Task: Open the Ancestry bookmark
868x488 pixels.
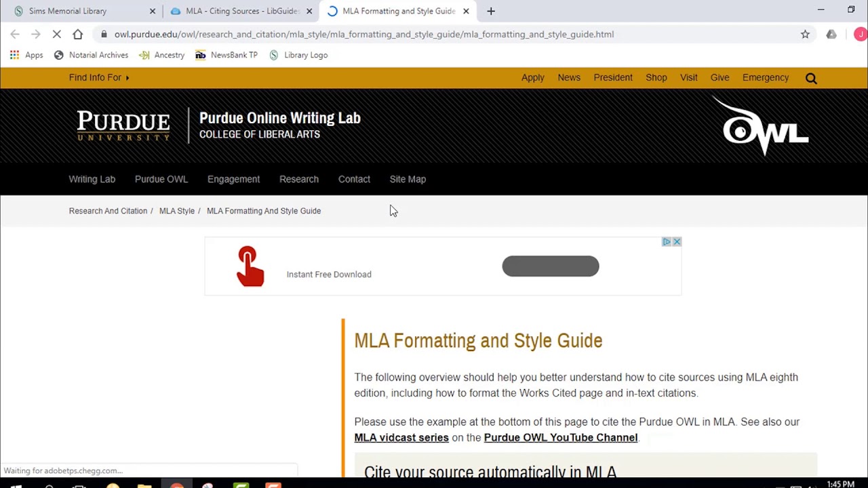Action: 161,55
